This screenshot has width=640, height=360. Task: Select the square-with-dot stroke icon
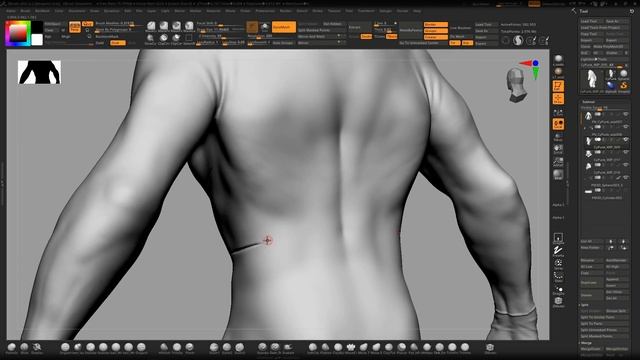click(x=558, y=238)
